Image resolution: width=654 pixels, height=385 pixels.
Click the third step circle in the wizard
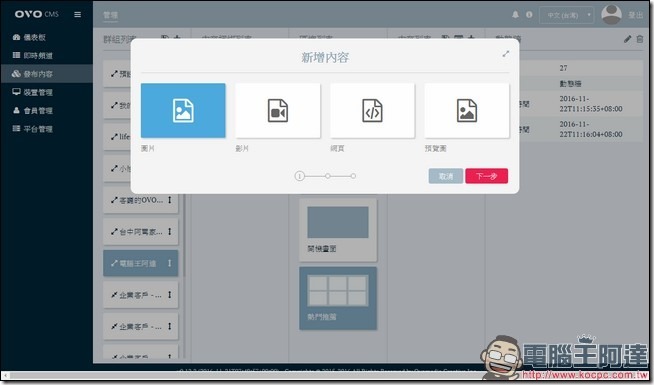coord(353,176)
